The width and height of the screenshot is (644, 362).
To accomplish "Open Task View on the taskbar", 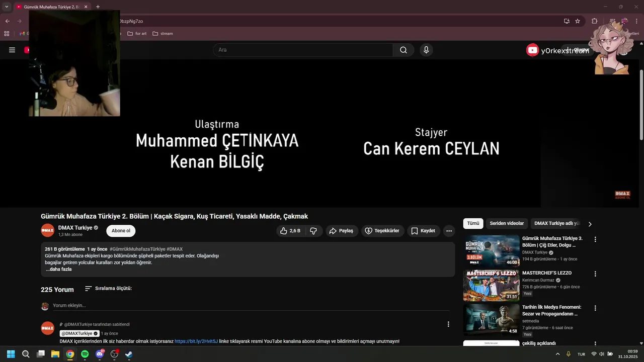I will [41, 354].
